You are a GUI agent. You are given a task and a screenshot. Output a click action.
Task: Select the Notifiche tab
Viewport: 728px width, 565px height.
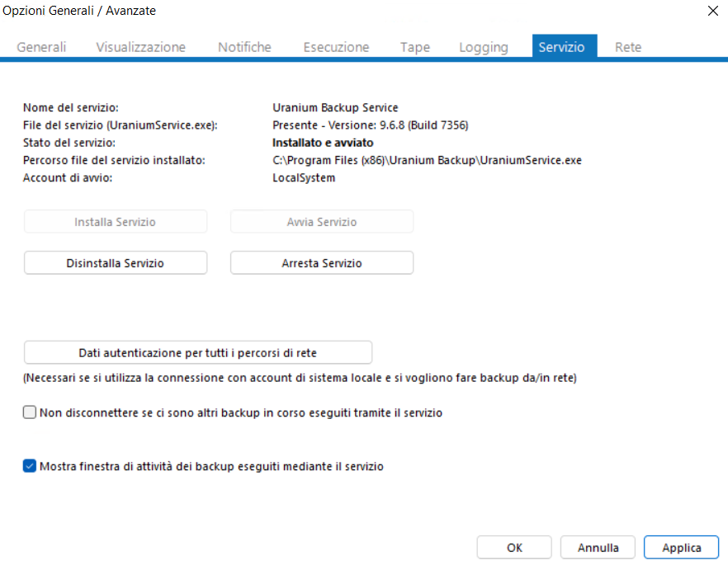click(x=244, y=47)
